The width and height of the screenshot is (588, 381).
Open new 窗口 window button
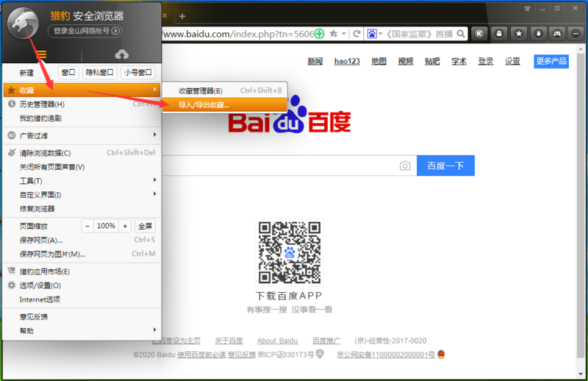pos(68,72)
